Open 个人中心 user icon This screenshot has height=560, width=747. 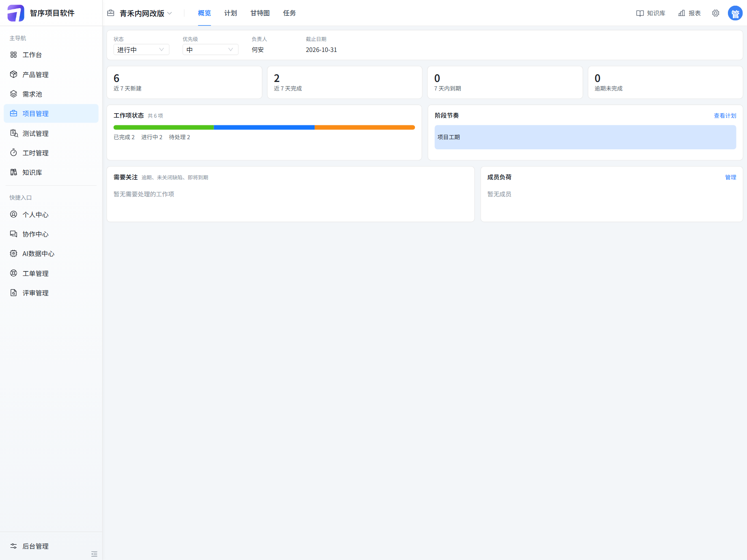tap(13, 214)
